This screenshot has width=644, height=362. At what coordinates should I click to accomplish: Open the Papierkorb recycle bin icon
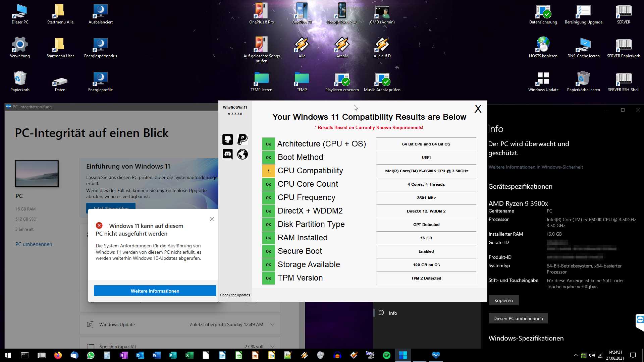20,81
